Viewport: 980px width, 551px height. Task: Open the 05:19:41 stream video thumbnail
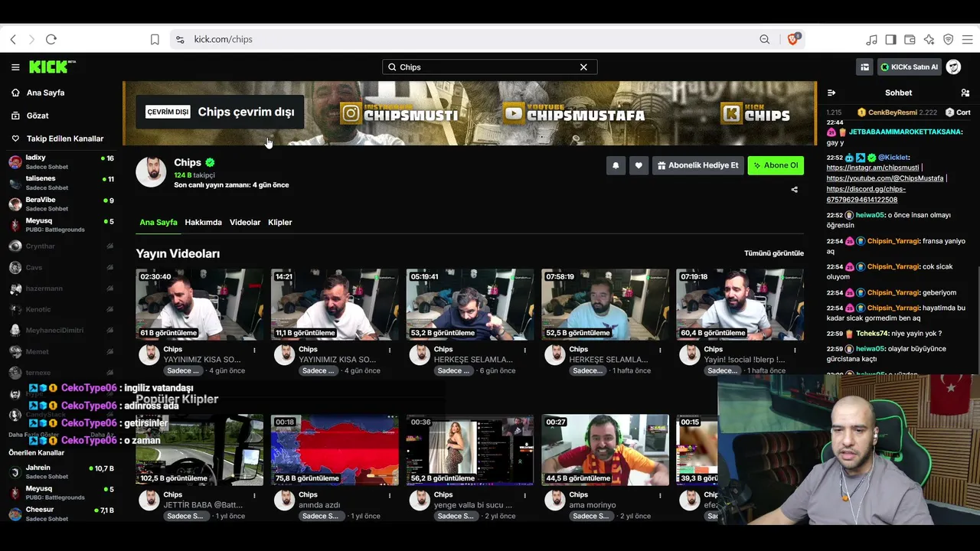(x=470, y=304)
